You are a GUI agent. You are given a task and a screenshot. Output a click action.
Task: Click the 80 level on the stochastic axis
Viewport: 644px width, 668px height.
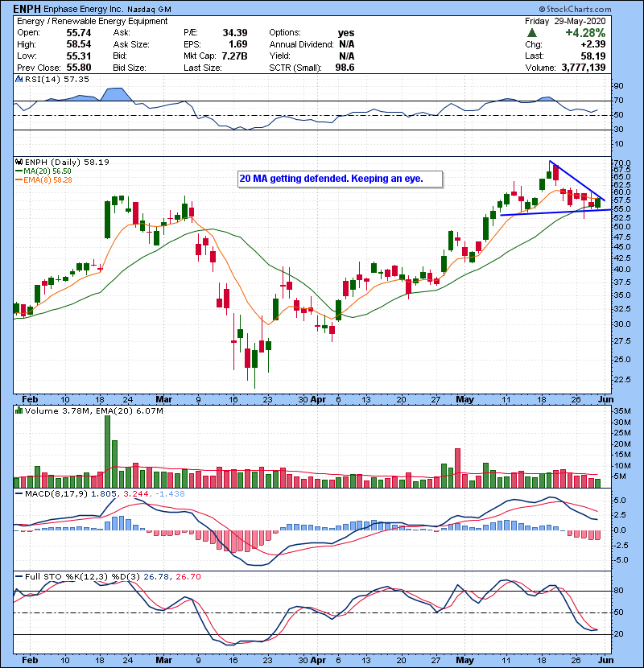[x=618, y=591]
